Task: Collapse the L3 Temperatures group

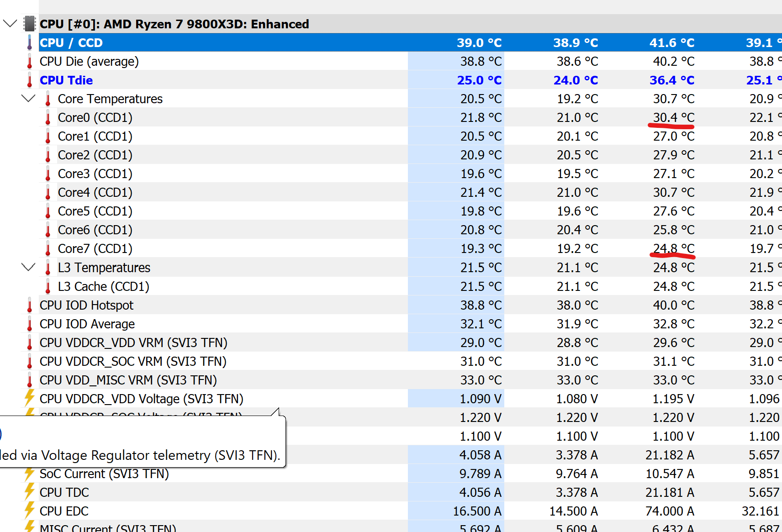Action: pos(28,267)
